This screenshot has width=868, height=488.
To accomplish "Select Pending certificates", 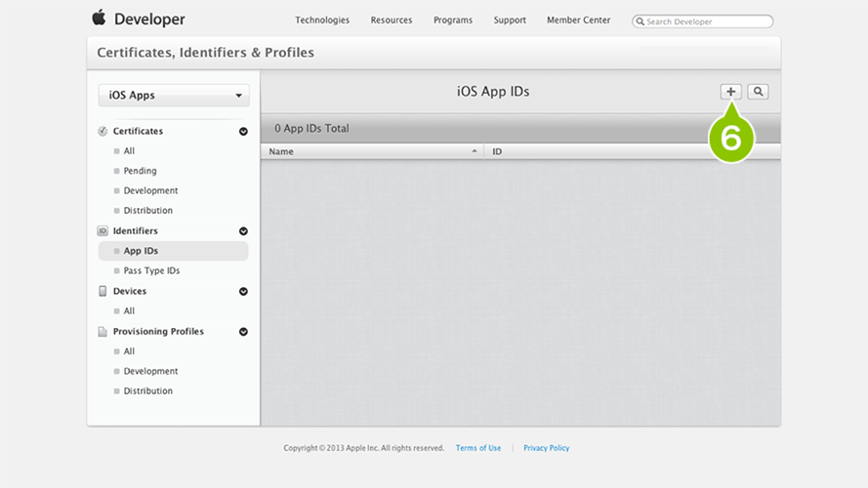I will [140, 171].
